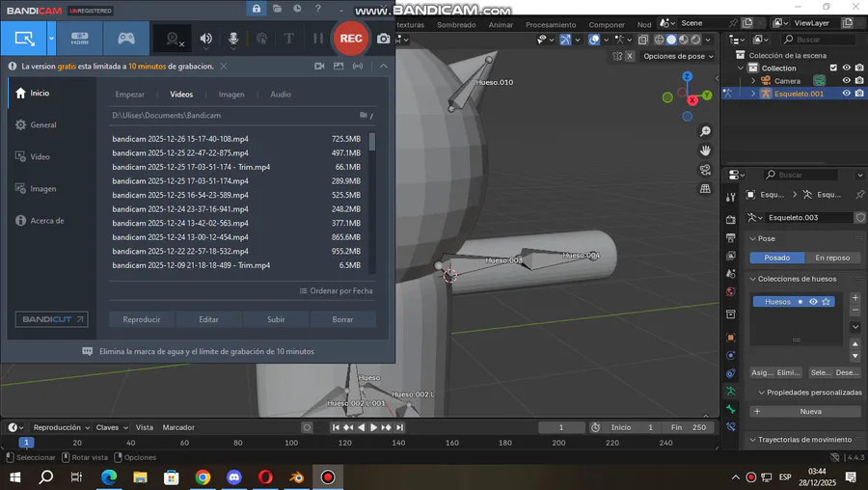Toggle Huesos bone collection visibility eye
Image resolution: width=868 pixels, height=490 pixels.
(x=813, y=302)
